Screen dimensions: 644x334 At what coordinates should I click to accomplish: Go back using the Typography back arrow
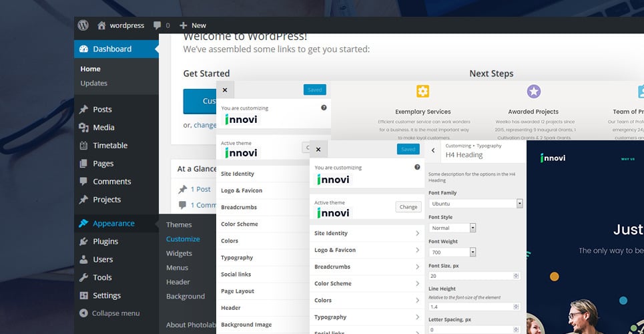click(x=433, y=151)
